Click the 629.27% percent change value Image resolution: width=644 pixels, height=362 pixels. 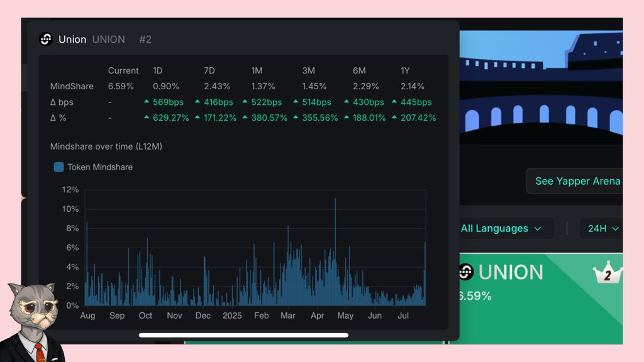point(171,118)
